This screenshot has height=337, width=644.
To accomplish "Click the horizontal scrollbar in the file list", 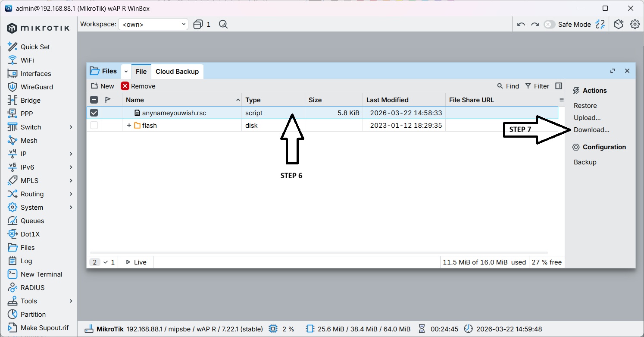I will pos(319,252).
